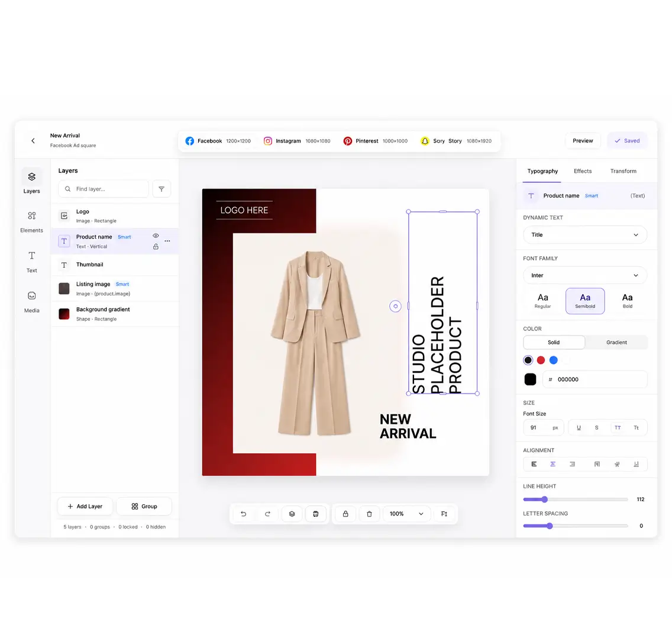This screenshot has height=625, width=672.
Task: Select the Background gradient layer
Action: click(x=114, y=314)
